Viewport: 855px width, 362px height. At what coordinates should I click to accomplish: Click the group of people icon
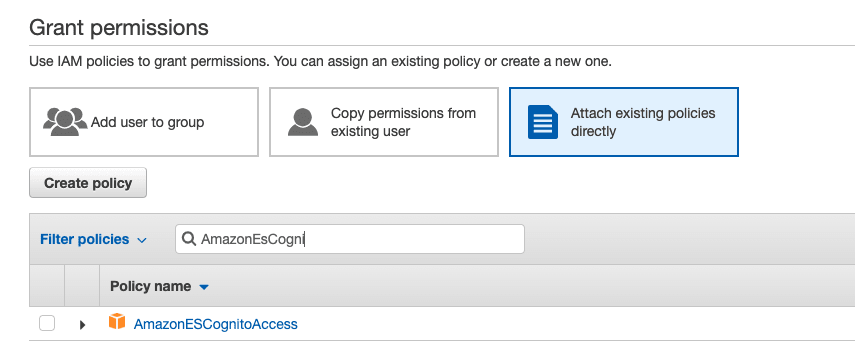[65, 122]
